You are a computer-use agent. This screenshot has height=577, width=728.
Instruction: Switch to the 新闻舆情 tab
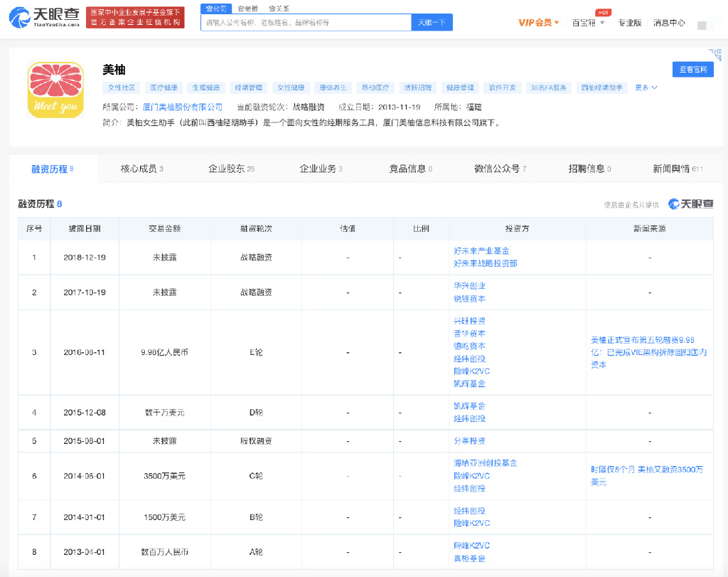pyautogui.click(x=678, y=169)
